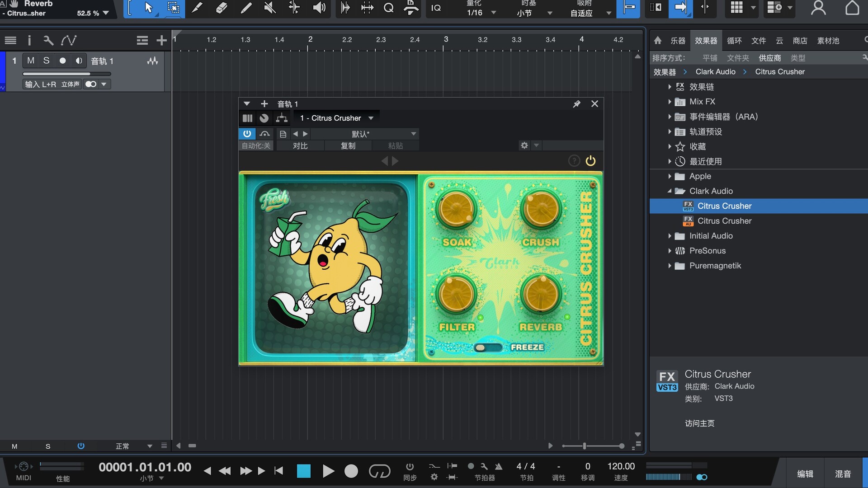Mute track 1 with M button
The height and width of the screenshot is (488, 868).
[x=31, y=61]
